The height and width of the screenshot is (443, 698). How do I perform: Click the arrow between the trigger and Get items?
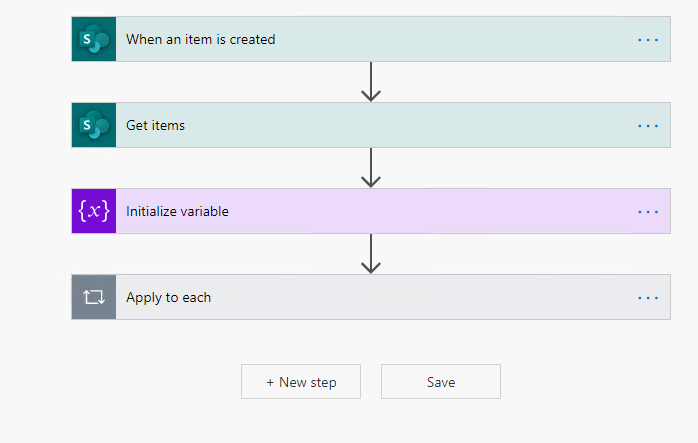click(x=371, y=83)
